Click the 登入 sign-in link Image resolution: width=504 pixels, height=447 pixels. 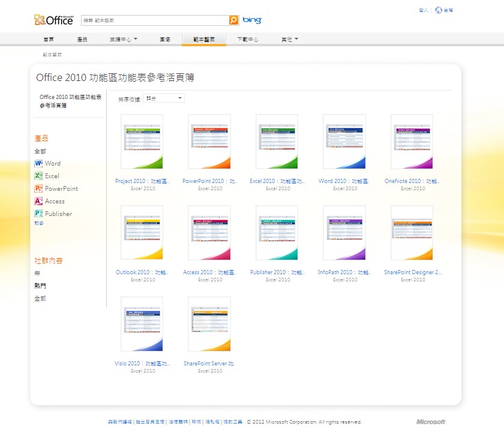coord(424,10)
